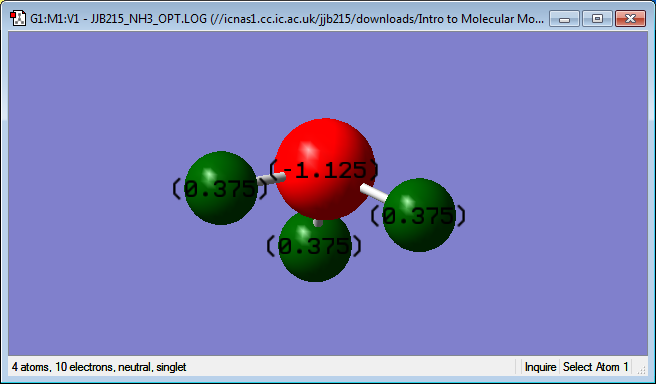Viewport: 657px width, 384px height.
Task: Maximize the GaussView molecule window
Action: point(597,19)
